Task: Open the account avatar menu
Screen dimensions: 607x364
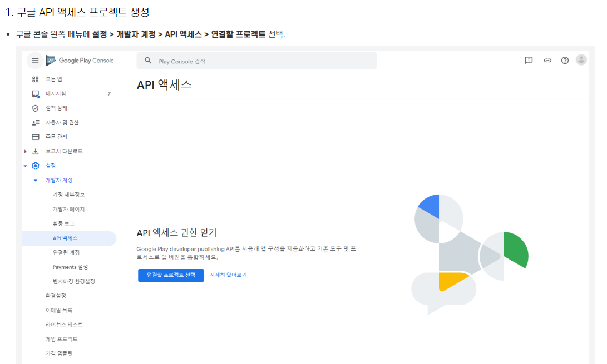Action: [x=581, y=60]
